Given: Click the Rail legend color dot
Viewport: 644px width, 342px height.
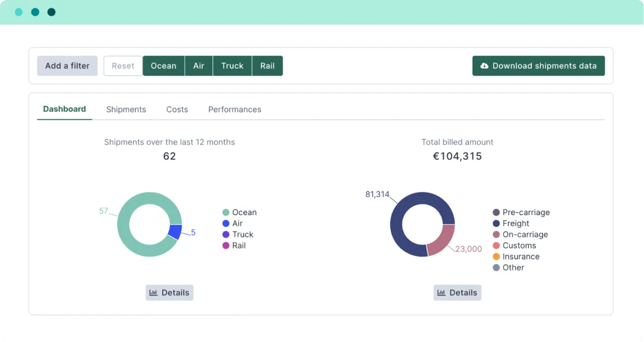Looking at the screenshot, I should [225, 245].
